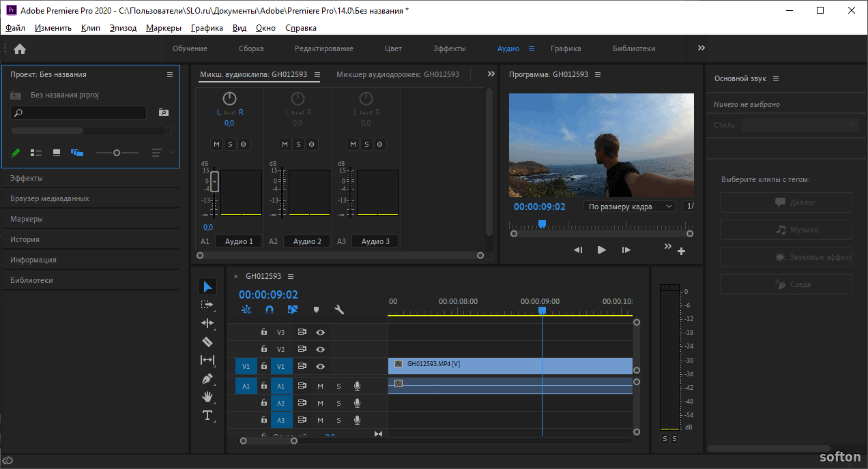868x469 pixels.
Task: Select the Hand tool in the toolbar
Action: tap(207, 397)
